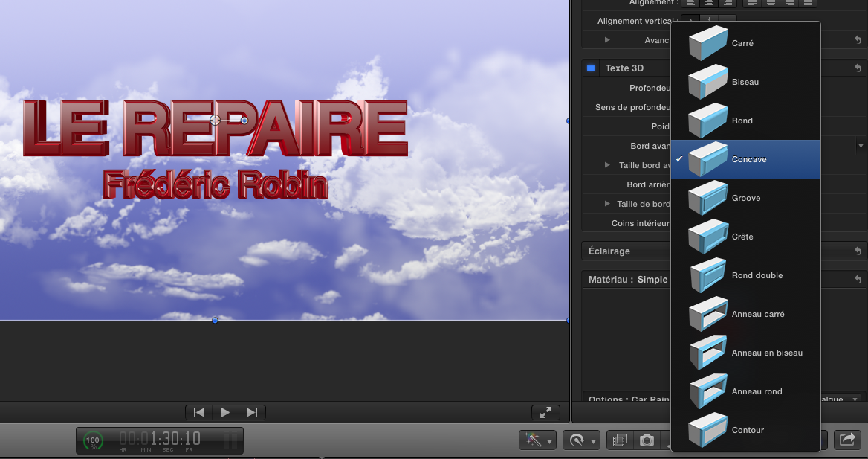
Task: Choose the Biseau edge style
Action: tap(745, 82)
